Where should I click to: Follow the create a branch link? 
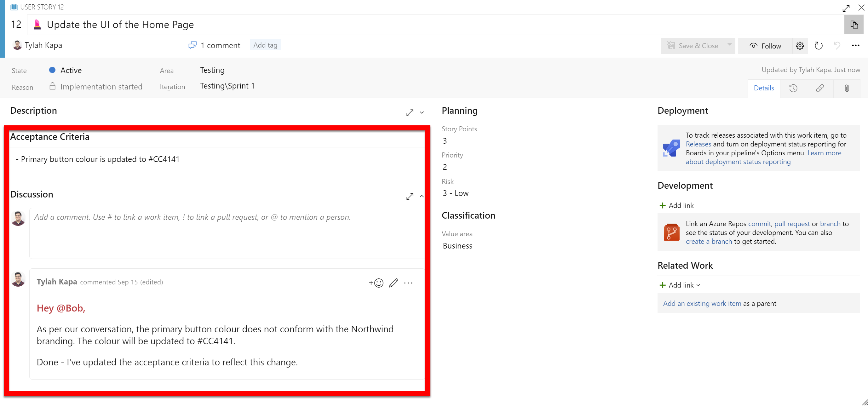tap(709, 241)
